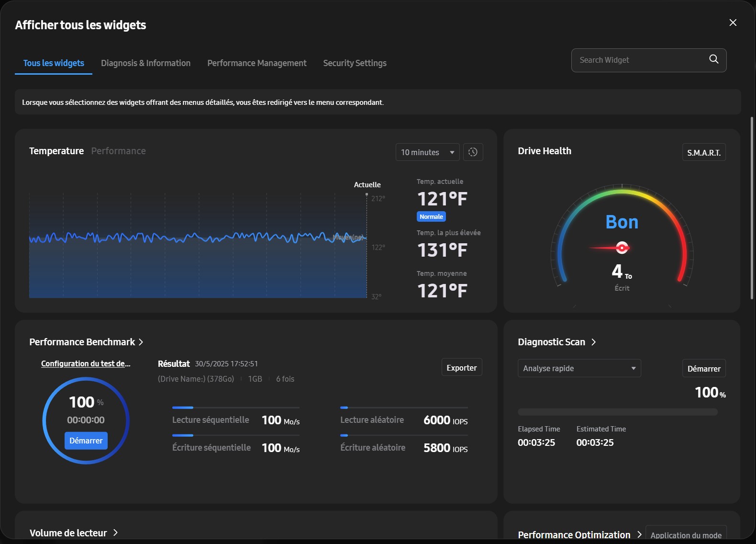The image size is (756, 544).
Task: Open Performance Optimization chevron
Action: [x=639, y=534]
